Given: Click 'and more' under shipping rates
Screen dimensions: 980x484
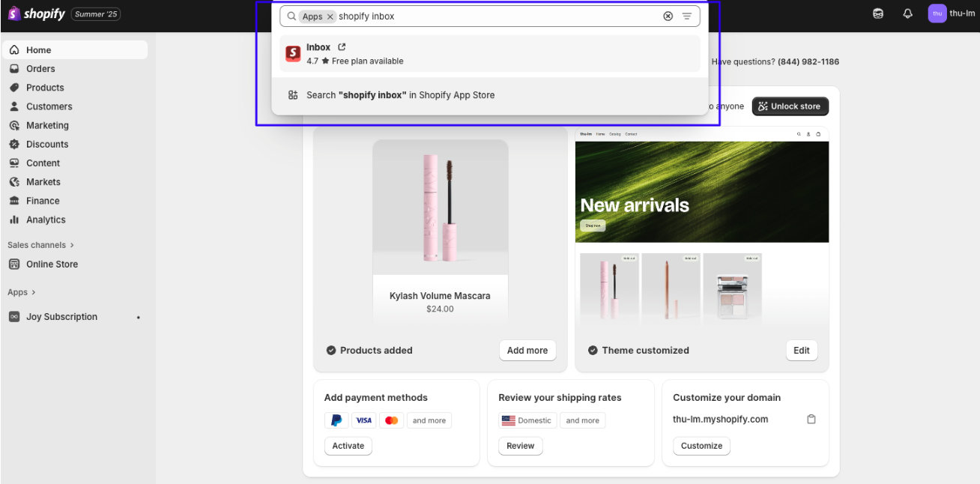Looking at the screenshot, I should [x=583, y=420].
